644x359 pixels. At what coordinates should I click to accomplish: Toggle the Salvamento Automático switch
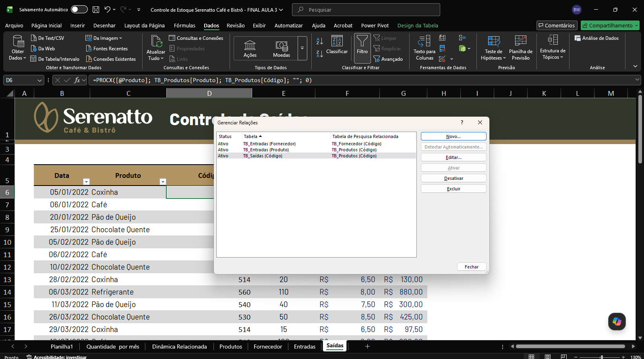tap(79, 10)
